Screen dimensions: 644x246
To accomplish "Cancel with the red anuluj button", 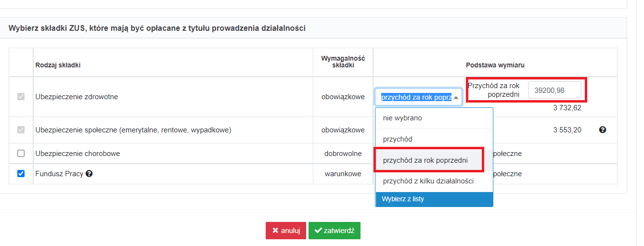I will coord(286,231).
